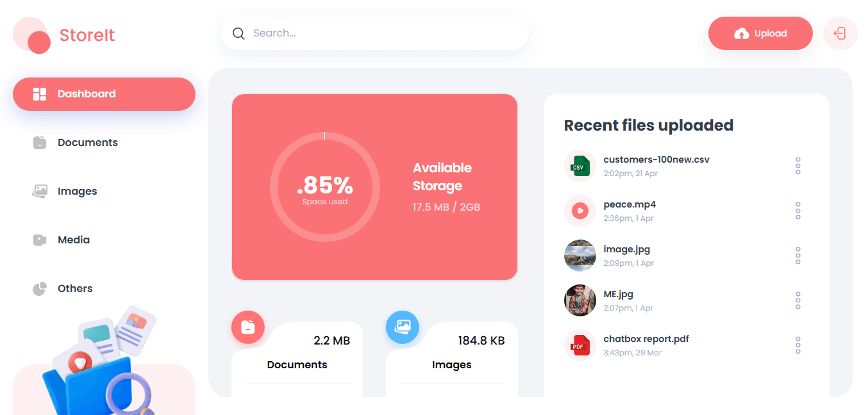
Task: Open the options menu for customers-100new.csv
Action: click(x=797, y=166)
